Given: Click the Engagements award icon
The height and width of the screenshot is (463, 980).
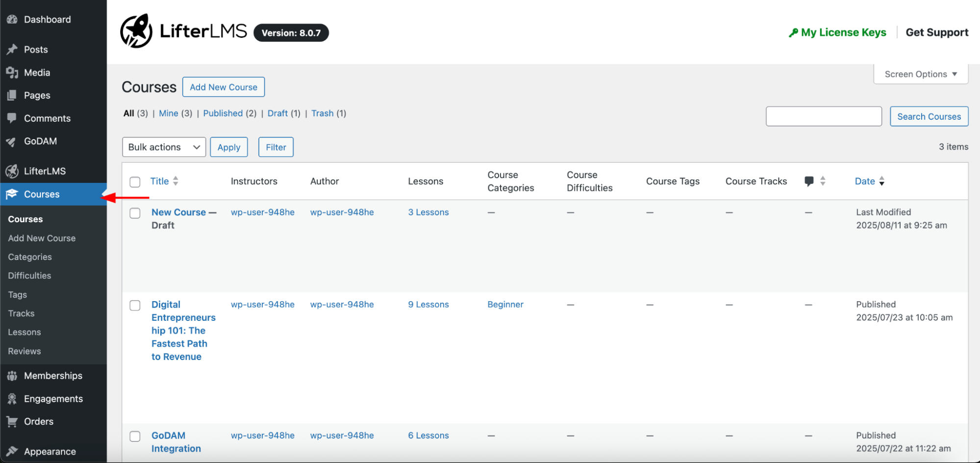Looking at the screenshot, I should 12,399.
